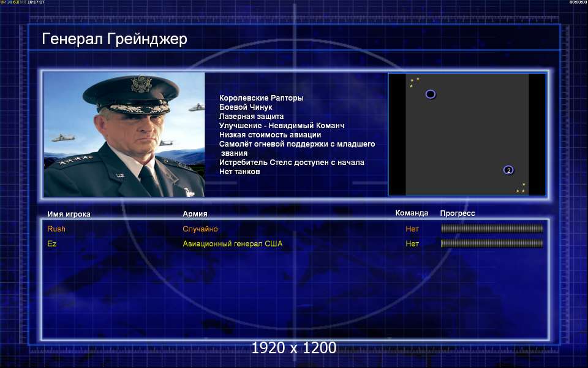This screenshot has height=368, width=588.
Task: Click the unnumbered start position circle on minimap
Action: [x=431, y=94]
